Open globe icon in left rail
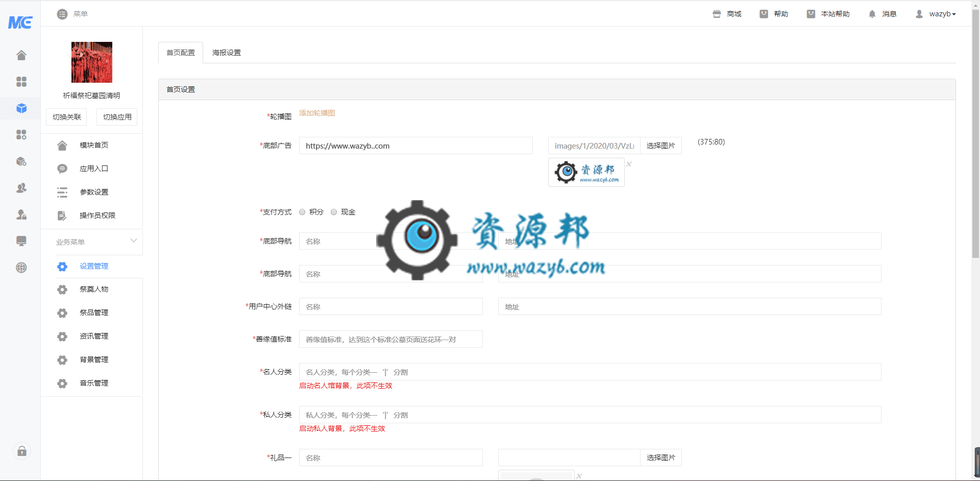The image size is (980, 481). tap(21, 268)
